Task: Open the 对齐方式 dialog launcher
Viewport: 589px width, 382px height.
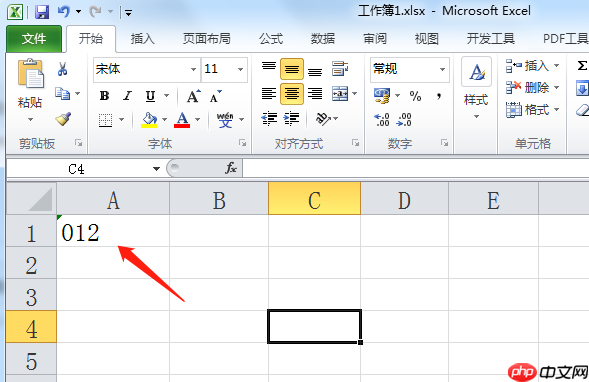Action: point(355,142)
